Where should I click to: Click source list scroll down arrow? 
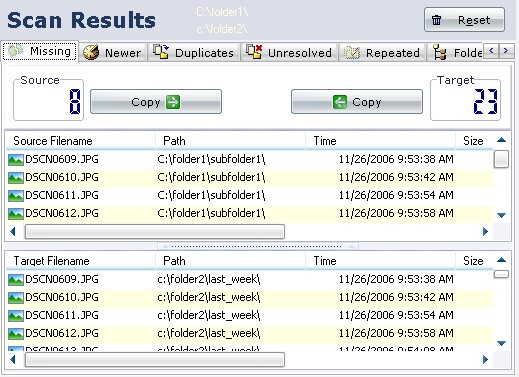click(x=501, y=215)
